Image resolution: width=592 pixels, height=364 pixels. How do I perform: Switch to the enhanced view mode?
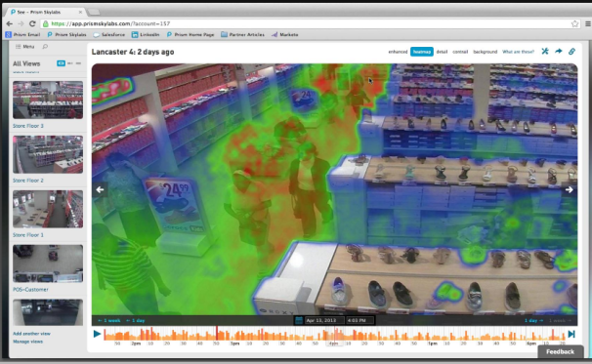coord(398,52)
